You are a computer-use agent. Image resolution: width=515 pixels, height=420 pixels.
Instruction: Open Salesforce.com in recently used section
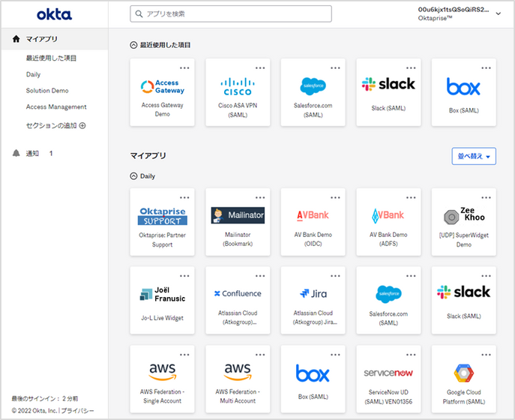313,92
